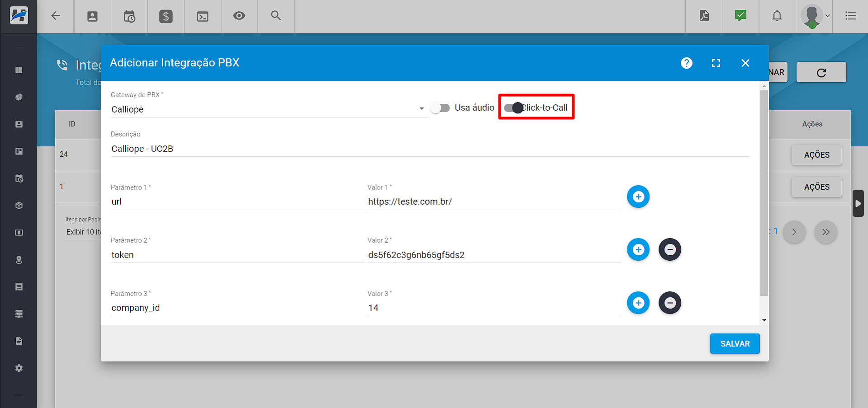Open the contacts icon in top toolbar
868x408 pixels.
(x=92, y=16)
